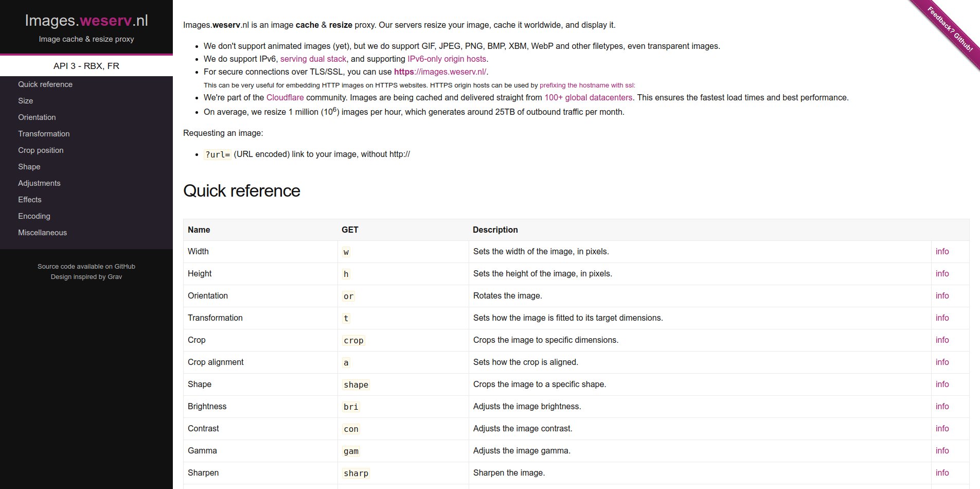Click the 't' GET parameter code
This screenshot has width=980, height=489.
(x=346, y=319)
